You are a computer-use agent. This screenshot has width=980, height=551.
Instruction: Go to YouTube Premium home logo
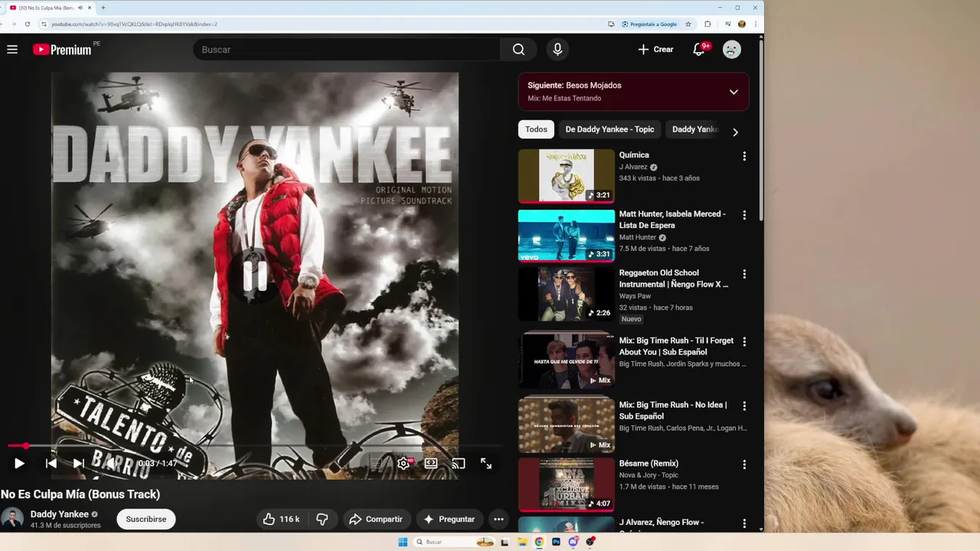tap(63, 50)
